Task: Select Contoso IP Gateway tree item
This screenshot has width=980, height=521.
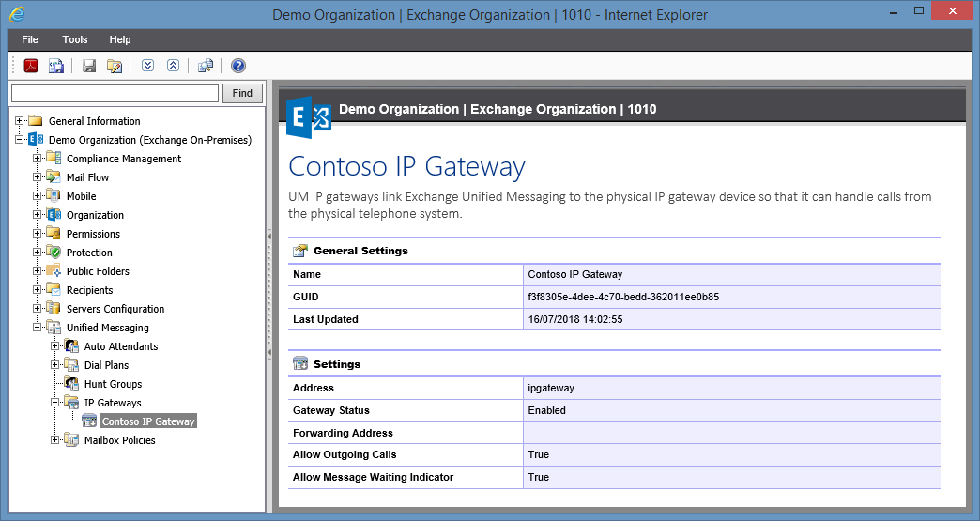Action: tap(148, 421)
